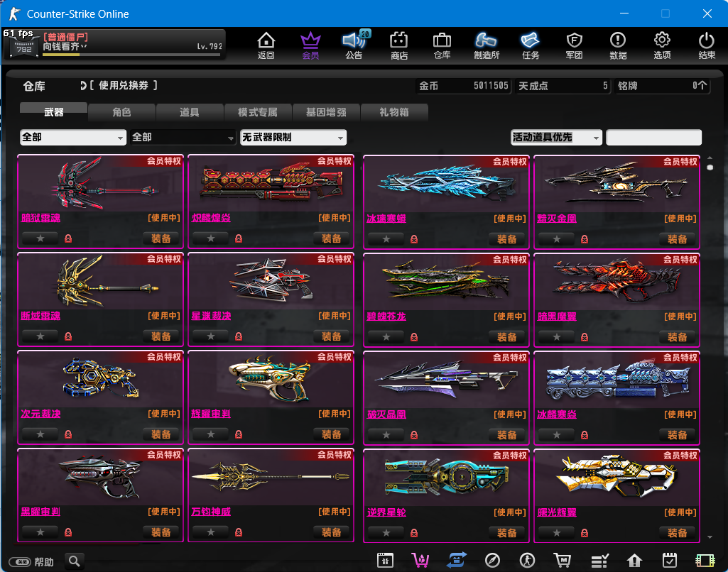Click the 792 level badge

[23, 48]
